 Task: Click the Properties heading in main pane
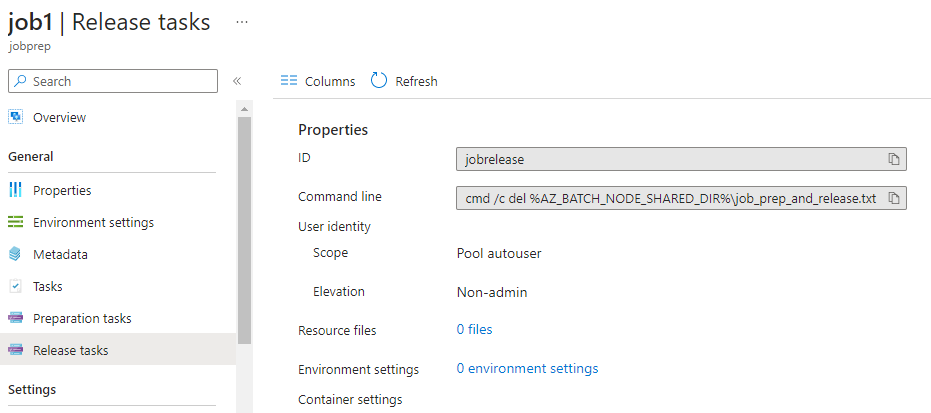(333, 129)
